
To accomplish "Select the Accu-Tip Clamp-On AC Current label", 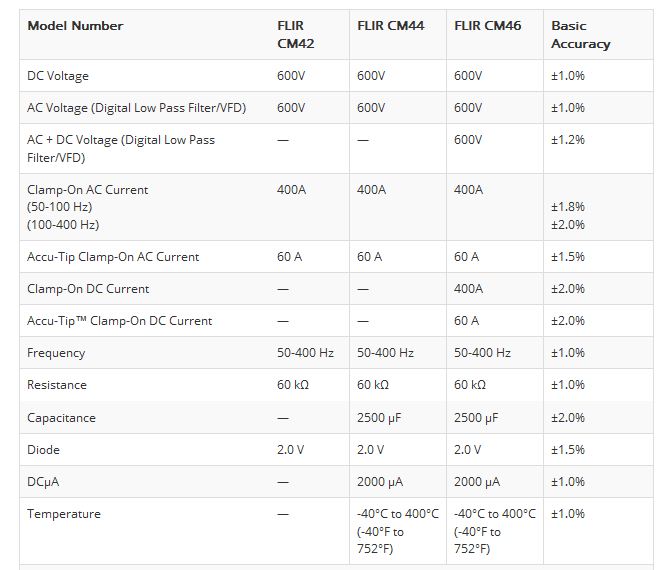I will [x=113, y=257].
